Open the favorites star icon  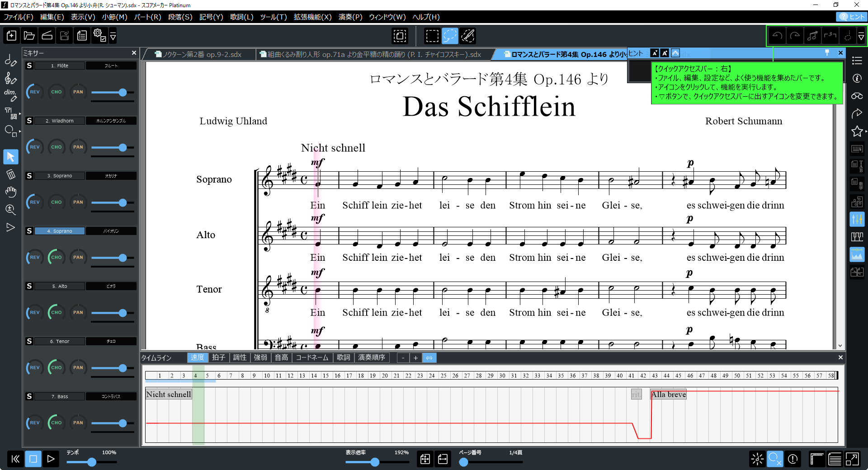[857, 131]
